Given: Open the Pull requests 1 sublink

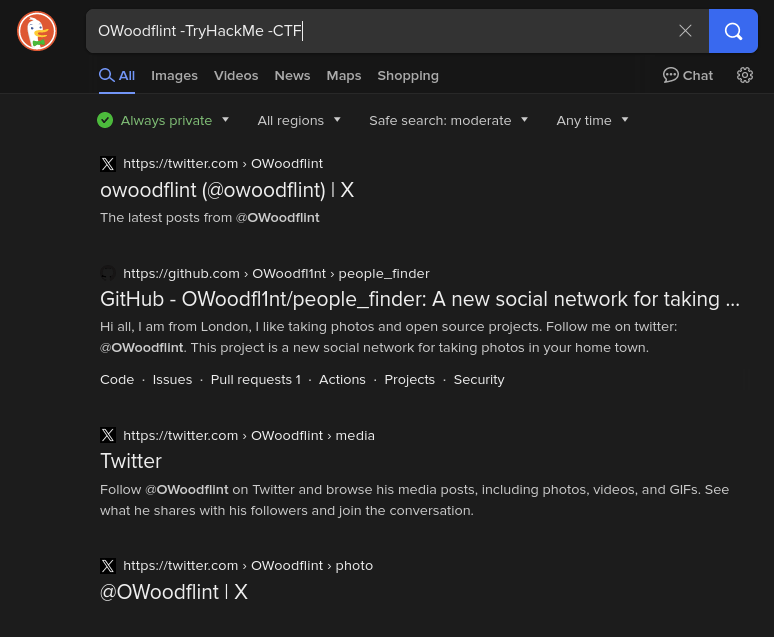Looking at the screenshot, I should point(256,379).
